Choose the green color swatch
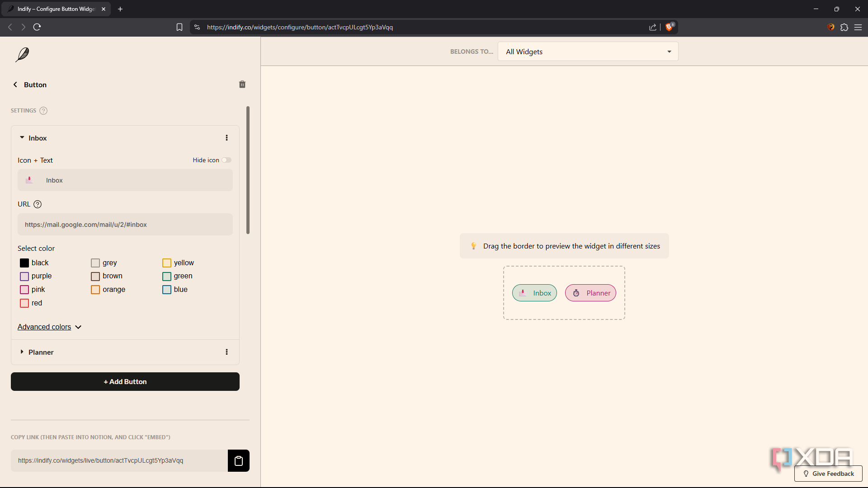868x488 pixels. 167,276
